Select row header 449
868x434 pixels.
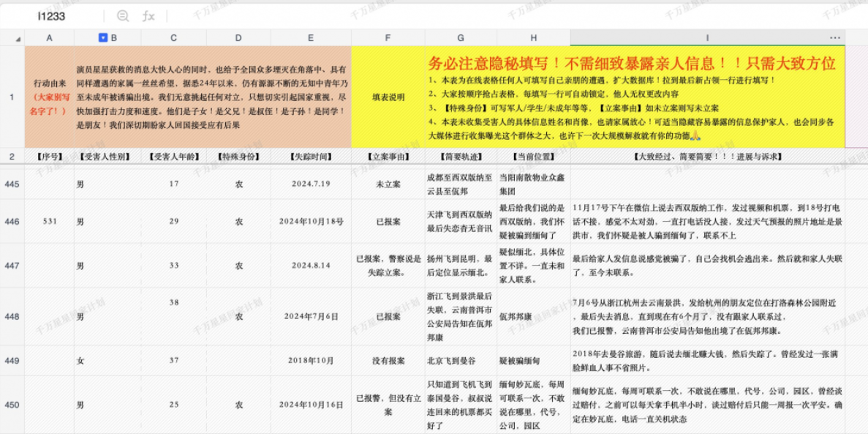[x=12, y=360]
